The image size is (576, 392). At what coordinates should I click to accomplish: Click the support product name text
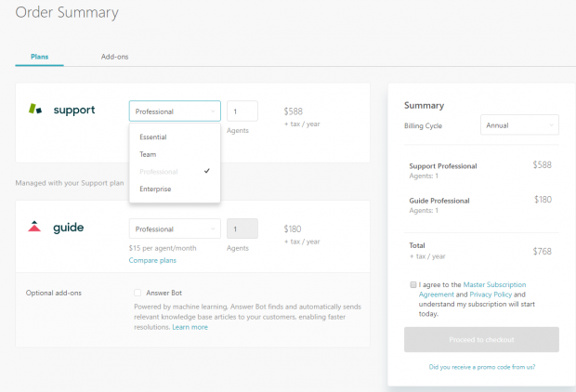coord(74,110)
